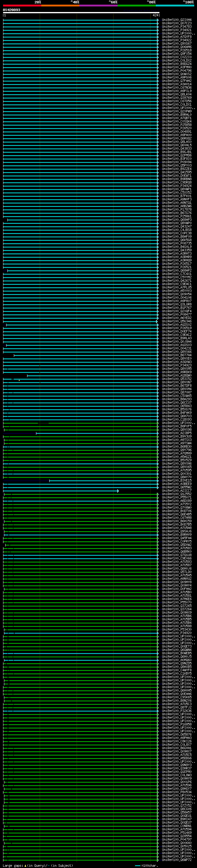Select the UniRef100_C1BX93 label
The width and height of the screenshot is (197, 868).
pos(177,419)
